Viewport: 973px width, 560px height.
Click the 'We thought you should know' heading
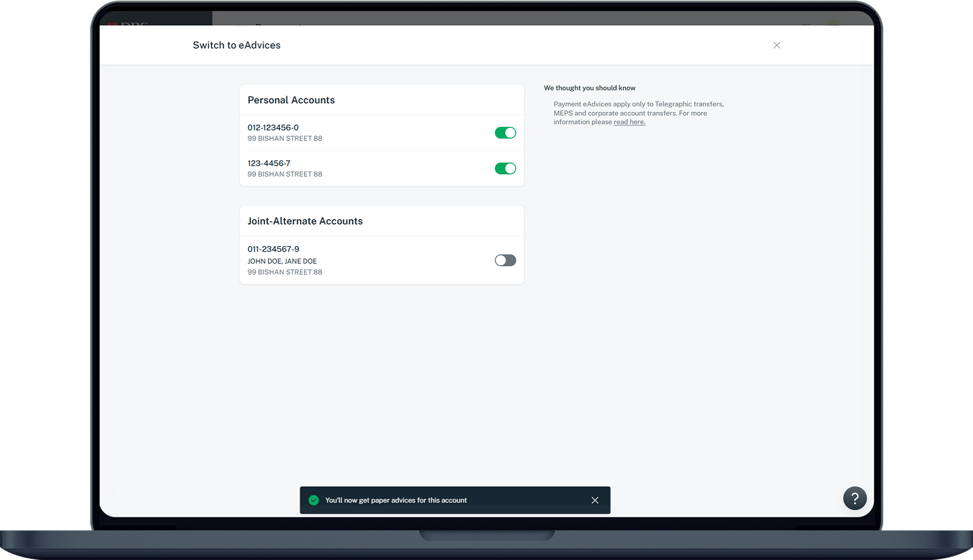(x=589, y=88)
